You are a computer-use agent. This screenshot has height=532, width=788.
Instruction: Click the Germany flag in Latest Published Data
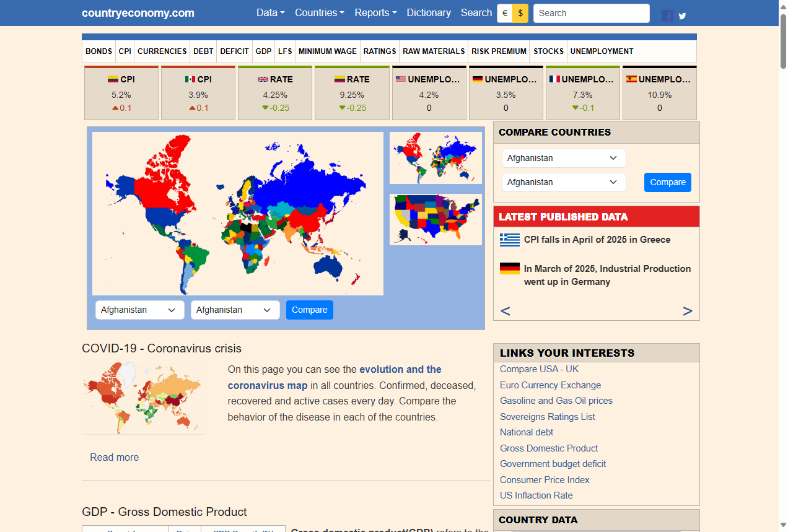pos(509,268)
